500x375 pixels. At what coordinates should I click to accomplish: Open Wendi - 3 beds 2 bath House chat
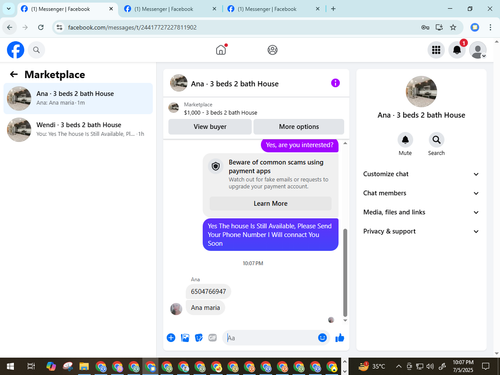point(78,130)
